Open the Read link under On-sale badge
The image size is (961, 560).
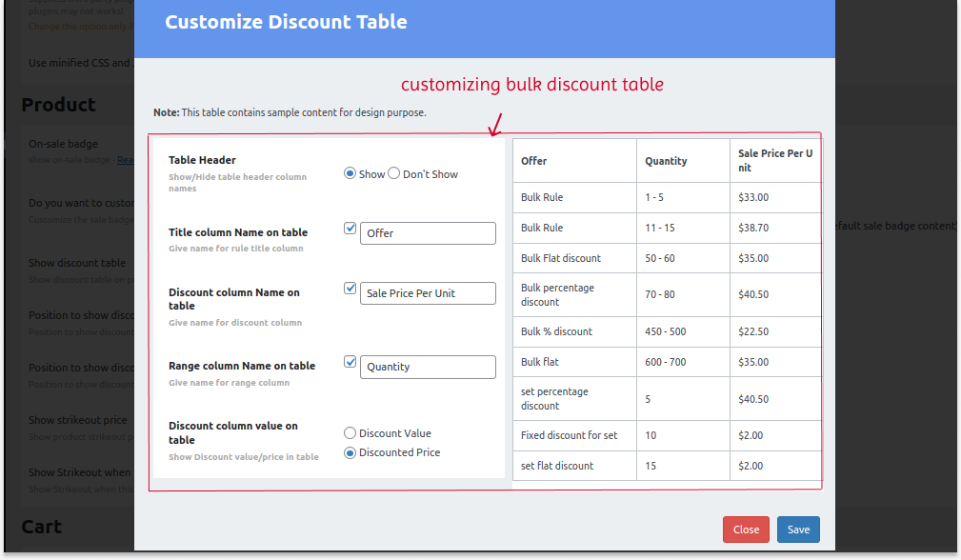(129, 159)
